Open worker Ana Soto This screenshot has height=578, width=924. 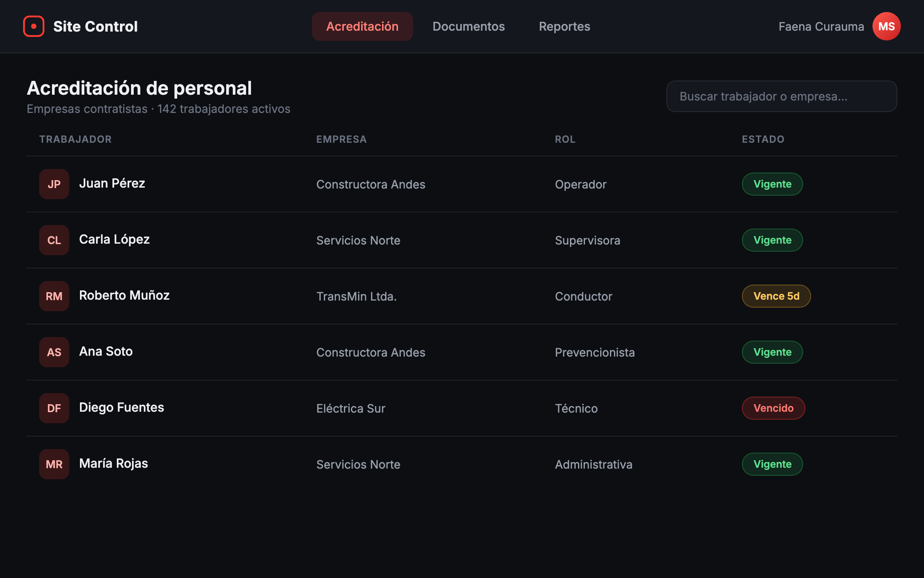click(106, 351)
